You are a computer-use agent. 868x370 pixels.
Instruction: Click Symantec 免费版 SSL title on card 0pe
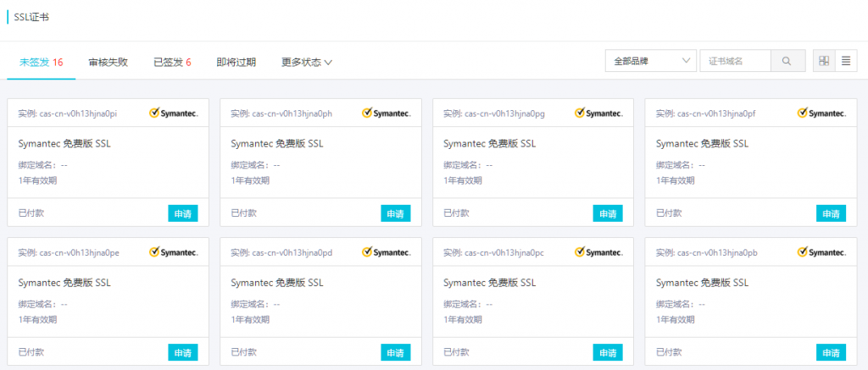tap(64, 283)
